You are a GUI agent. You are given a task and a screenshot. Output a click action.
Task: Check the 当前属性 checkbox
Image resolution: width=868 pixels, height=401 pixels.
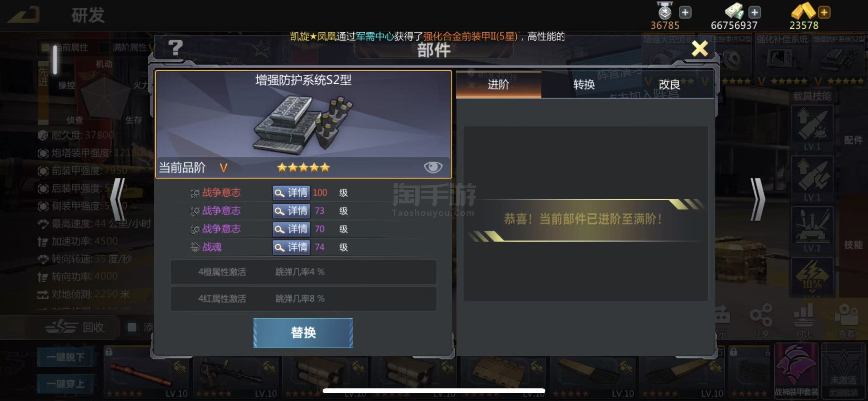coord(45,47)
